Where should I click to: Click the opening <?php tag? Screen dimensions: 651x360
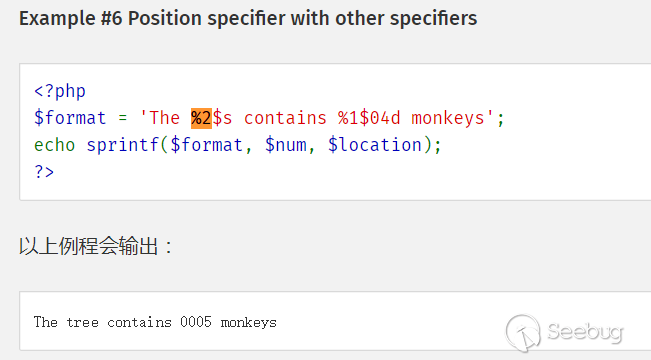60,91
